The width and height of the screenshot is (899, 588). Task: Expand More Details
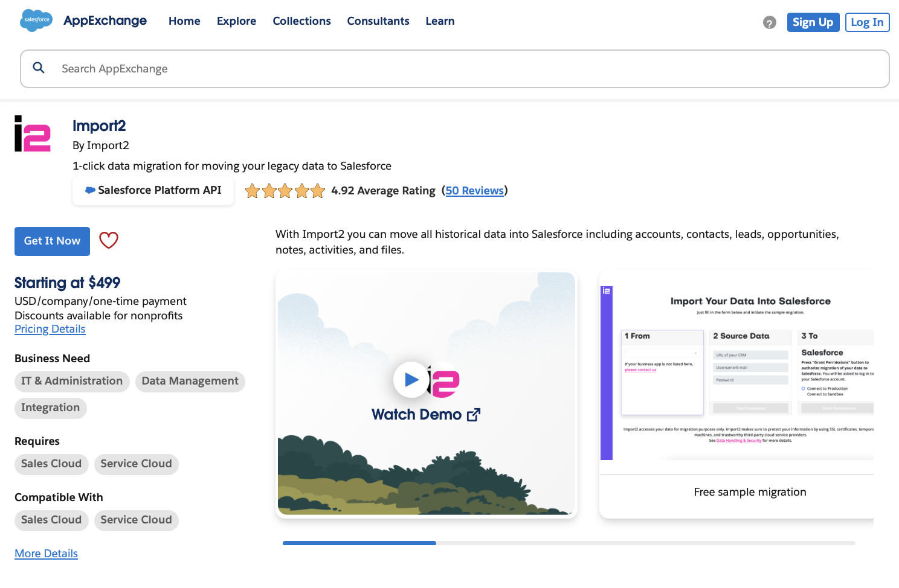(x=46, y=553)
